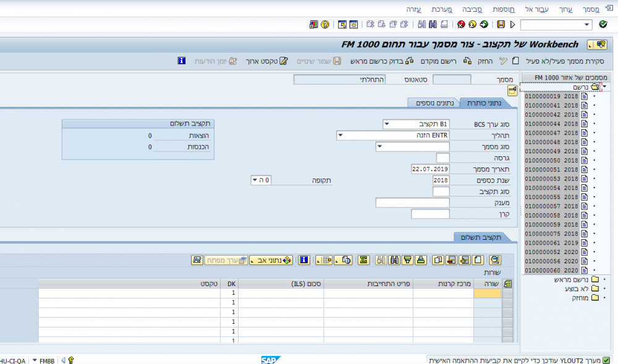Click the binoculars Find icon in the lines toolbar
This screenshot has width=618, height=364.
coord(394,260)
